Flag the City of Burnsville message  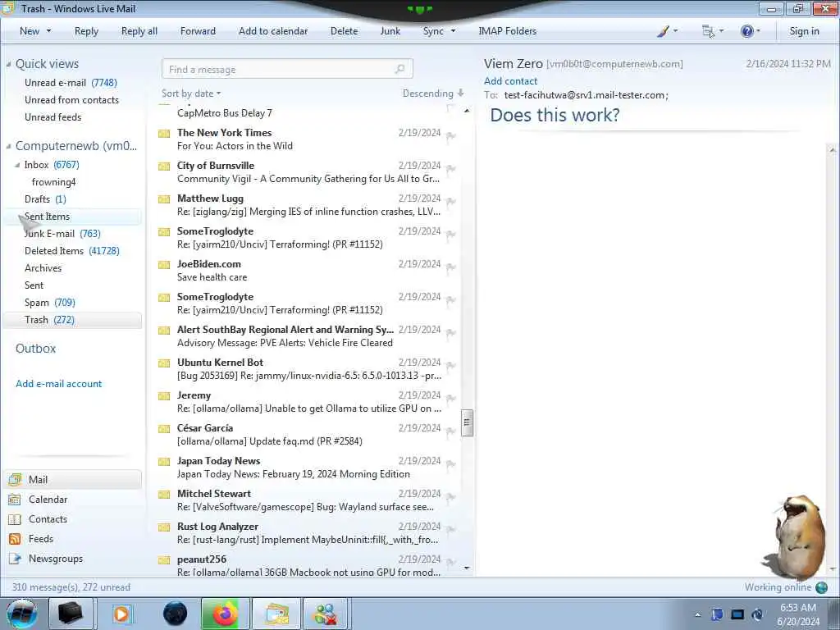point(450,169)
